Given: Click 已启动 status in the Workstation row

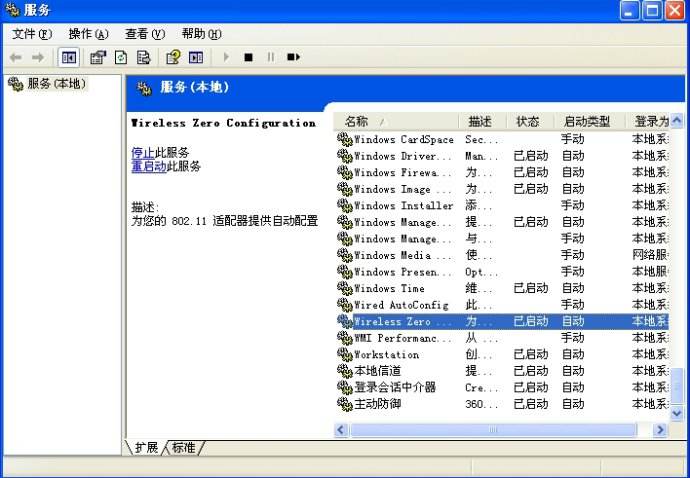Looking at the screenshot, I should point(531,355).
